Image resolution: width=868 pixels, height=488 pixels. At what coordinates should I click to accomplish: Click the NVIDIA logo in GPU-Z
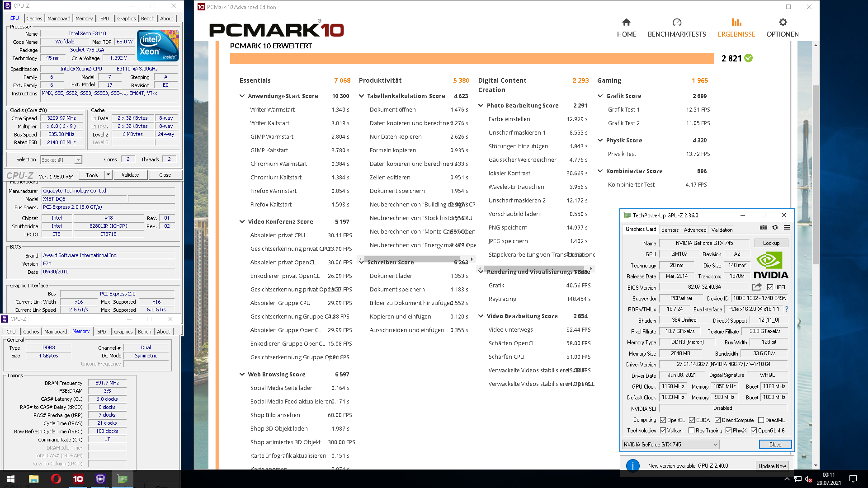click(x=771, y=265)
